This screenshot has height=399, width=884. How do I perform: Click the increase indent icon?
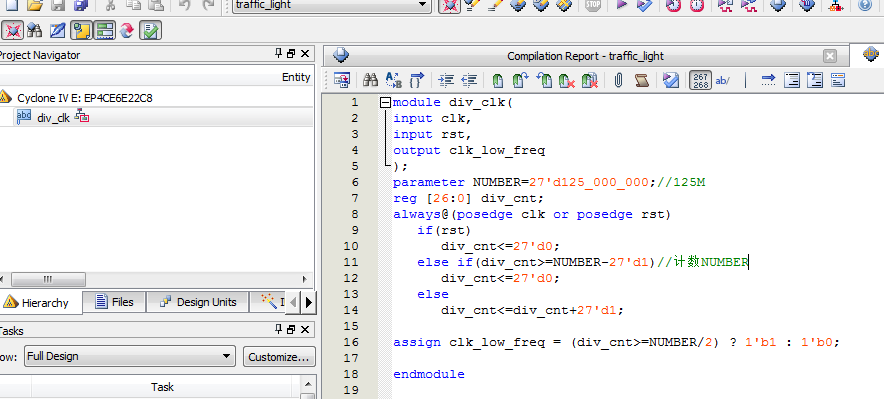pos(446,80)
